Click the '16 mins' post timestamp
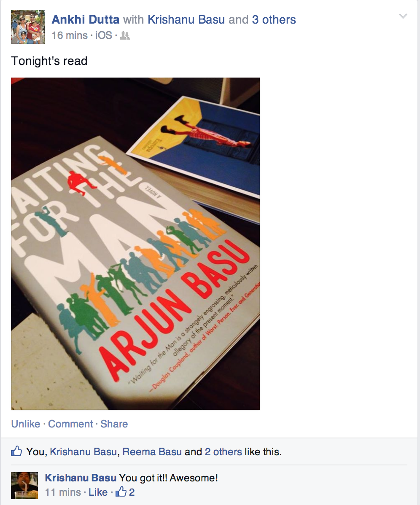Screen dimensions: 420x505 [x=70, y=35]
